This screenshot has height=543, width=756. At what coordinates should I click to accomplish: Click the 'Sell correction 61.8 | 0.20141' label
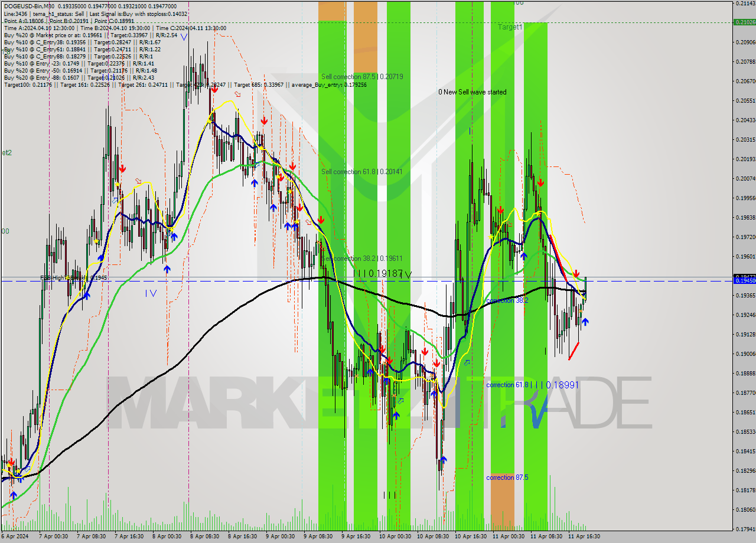click(361, 172)
